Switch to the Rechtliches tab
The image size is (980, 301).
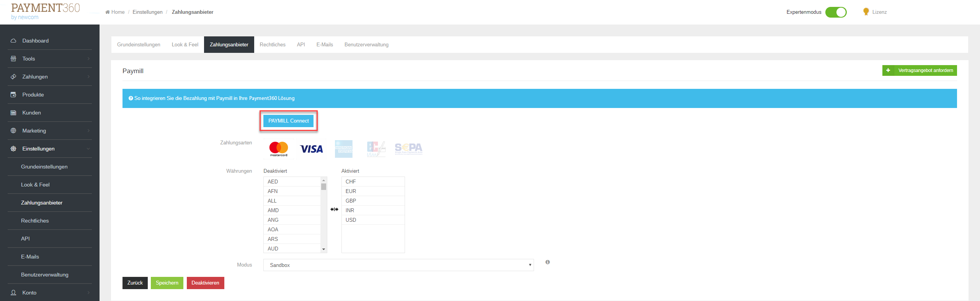[272, 45]
